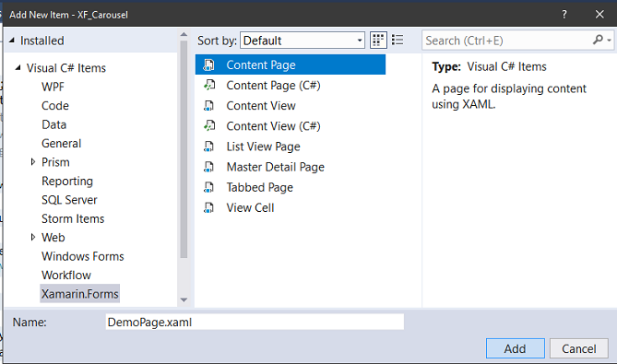Click the List View Page icon
The width and height of the screenshot is (617, 364).
tap(209, 147)
